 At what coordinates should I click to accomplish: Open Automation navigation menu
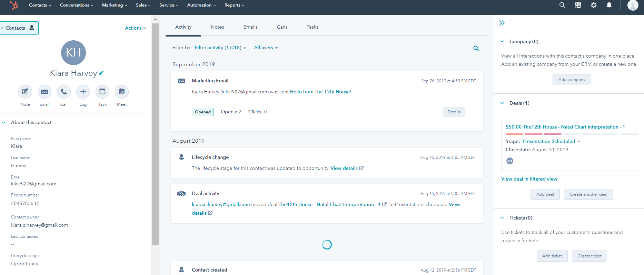201,5
